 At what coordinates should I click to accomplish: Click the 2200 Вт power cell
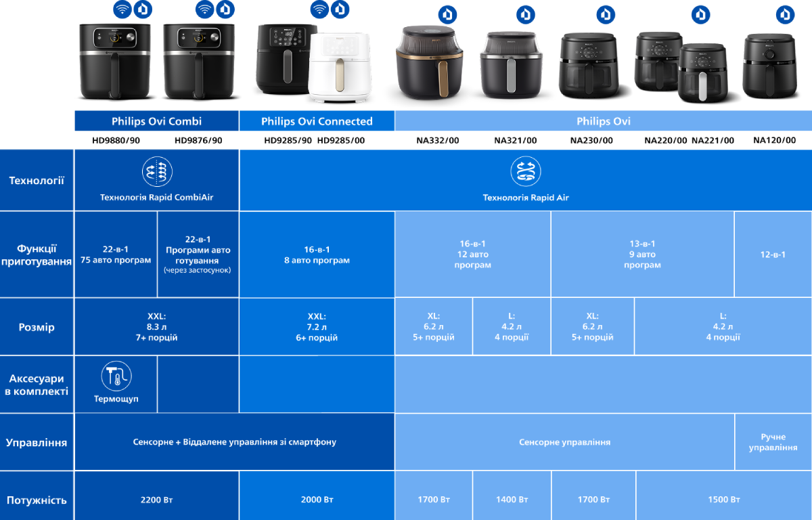coord(157,500)
